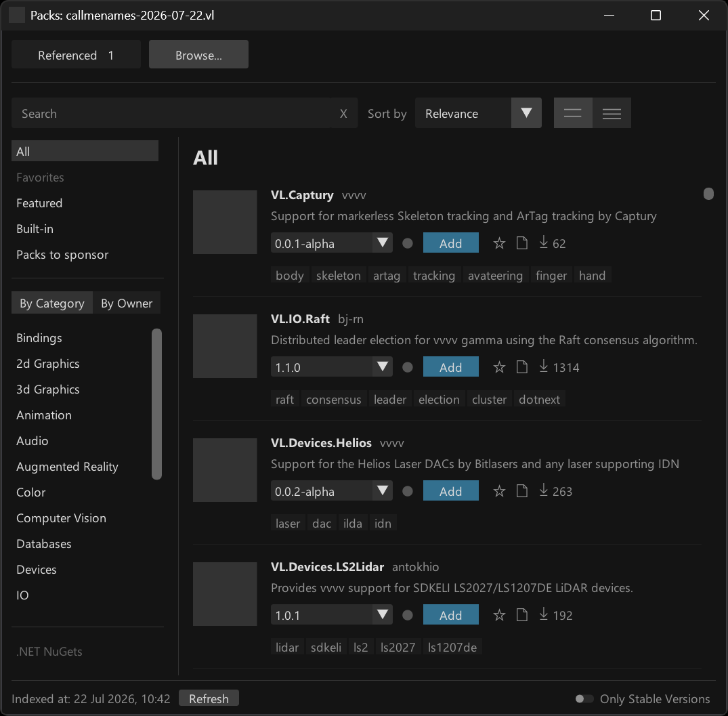Expand the VL.IO.Raft 1.1.0 version dropdown
728x716 pixels.
coord(332,367)
